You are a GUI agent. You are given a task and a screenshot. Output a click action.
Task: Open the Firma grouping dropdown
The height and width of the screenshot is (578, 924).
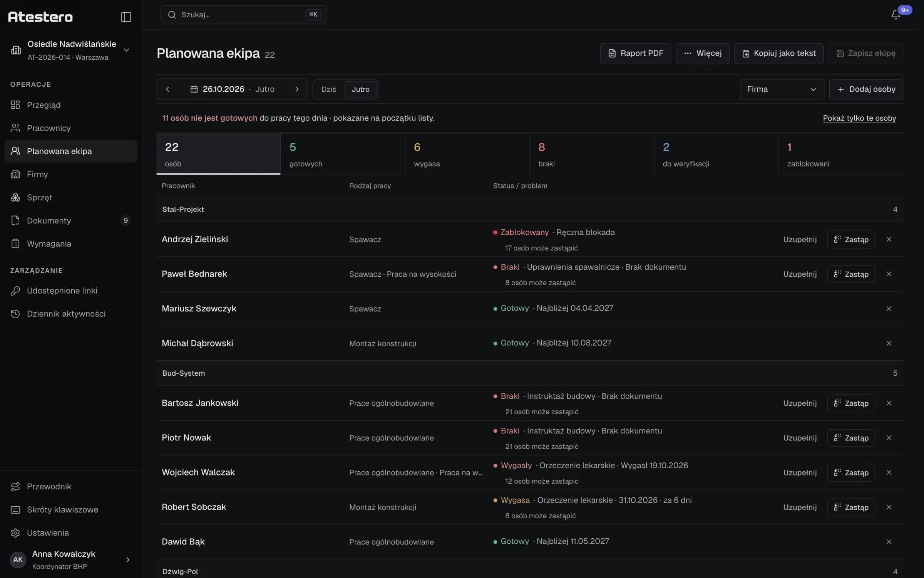782,89
